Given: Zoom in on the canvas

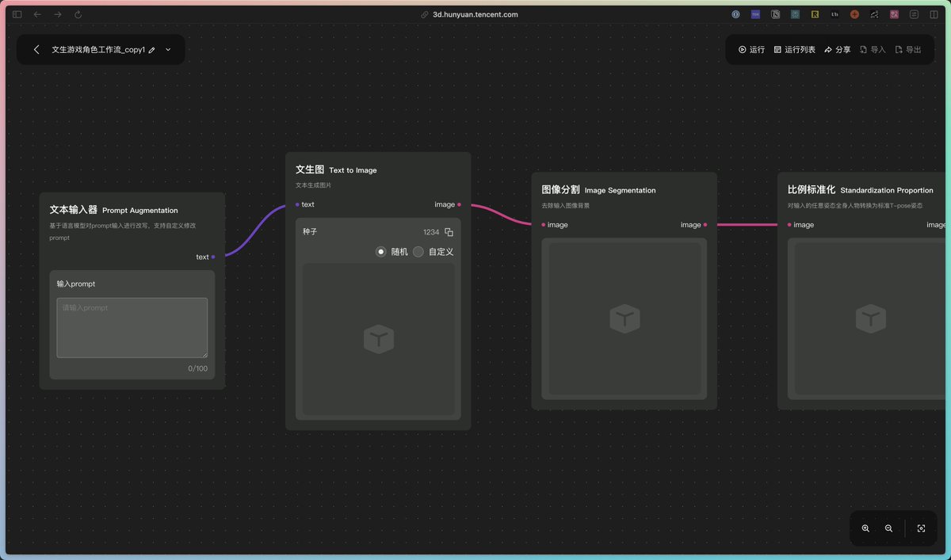Looking at the screenshot, I should pyautogui.click(x=865, y=528).
